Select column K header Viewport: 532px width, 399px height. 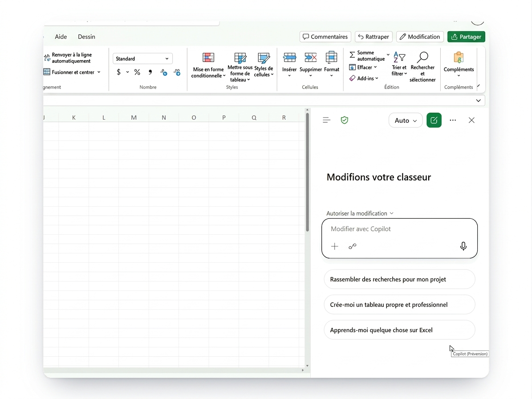(x=73, y=118)
